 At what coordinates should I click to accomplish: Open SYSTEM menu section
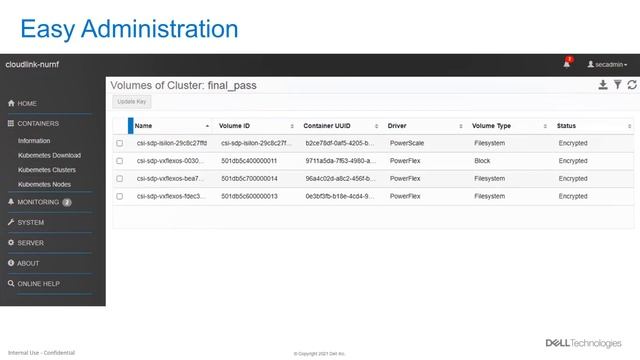click(x=31, y=222)
